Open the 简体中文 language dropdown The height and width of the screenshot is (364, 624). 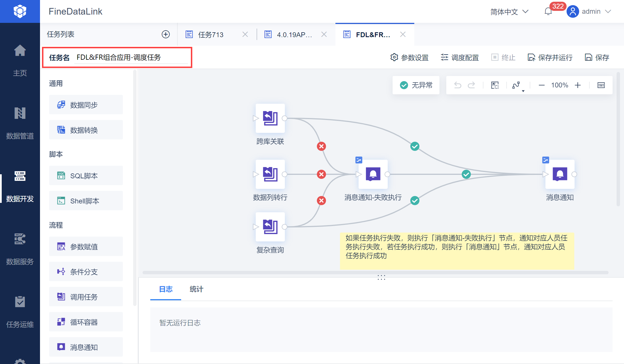[509, 12]
